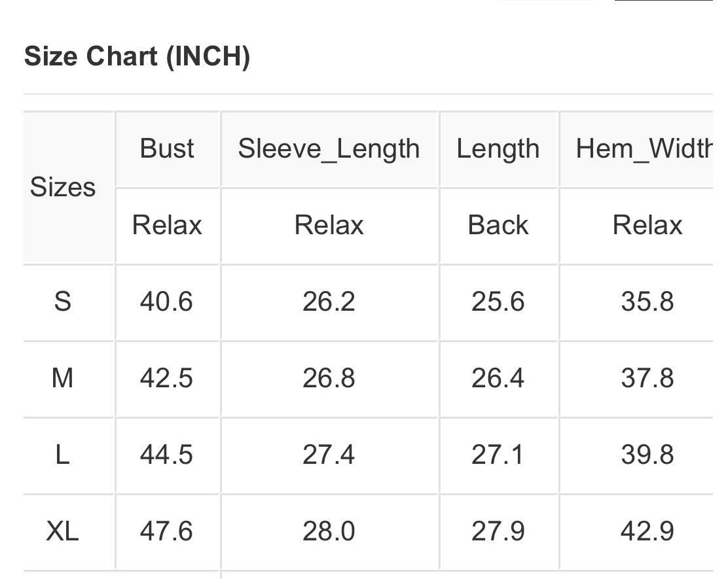Select the 26.4 back length cell
Viewport: 728px width, 579px height.
(498, 378)
